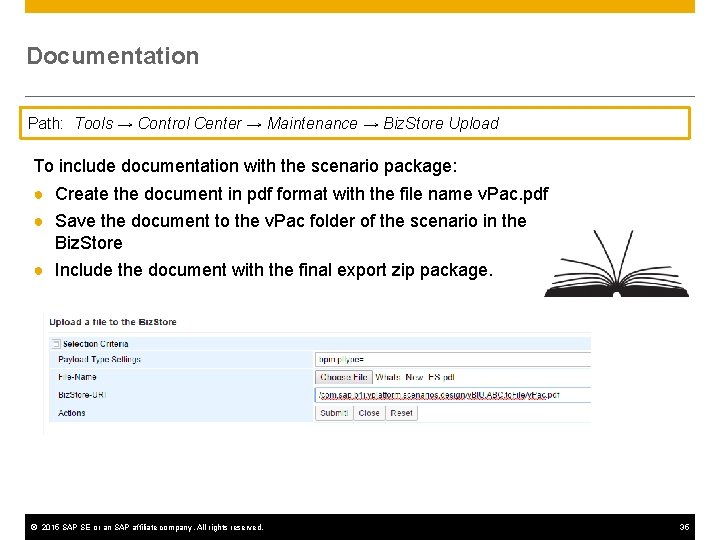The height and width of the screenshot is (540, 720).
Task: Select the chosen file name text beside Choose File
Action: tap(415, 377)
